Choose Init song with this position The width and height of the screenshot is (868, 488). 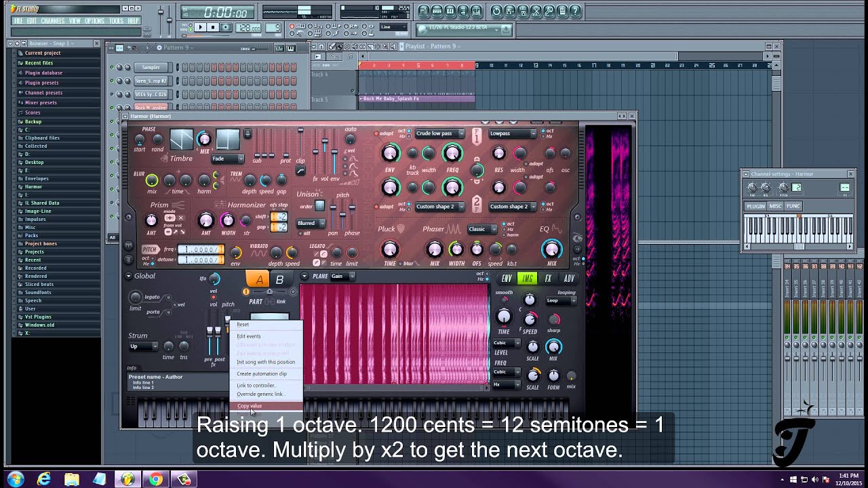(x=266, y=362)
